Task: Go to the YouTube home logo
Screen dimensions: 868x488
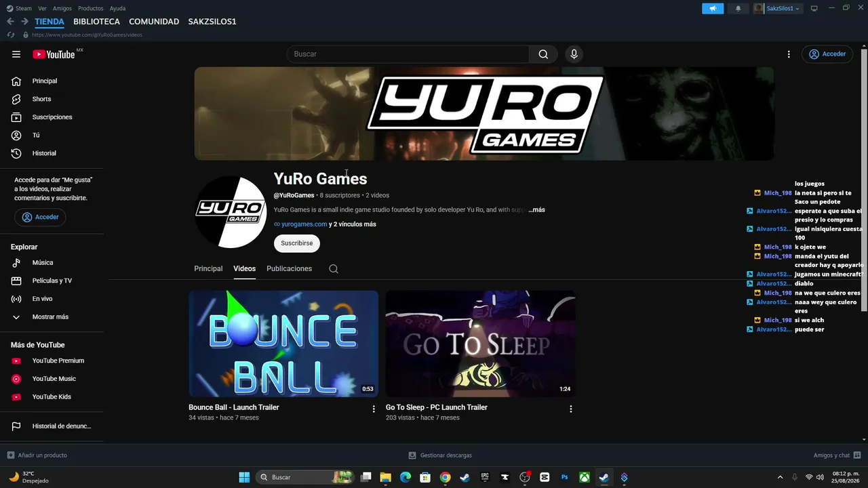Action: [54, 54]
